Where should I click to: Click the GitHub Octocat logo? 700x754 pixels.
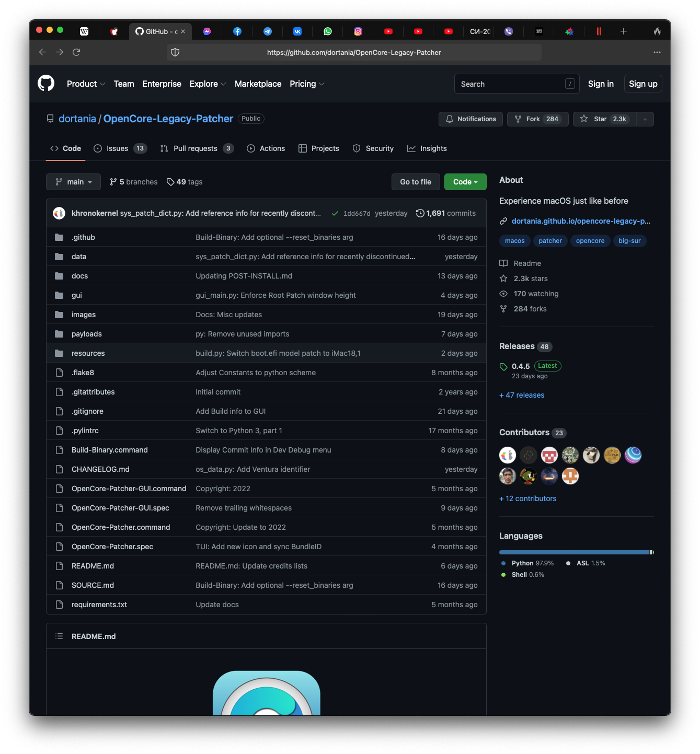pyautogui.click(x=46, y=83)
